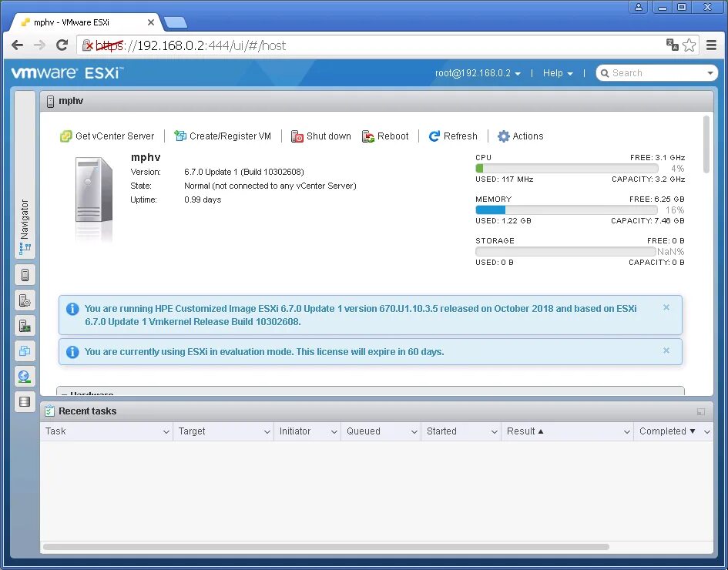728x570 pixels.
Task: Click the version text 6.7.0 Update 1
Action: [210, 172]
